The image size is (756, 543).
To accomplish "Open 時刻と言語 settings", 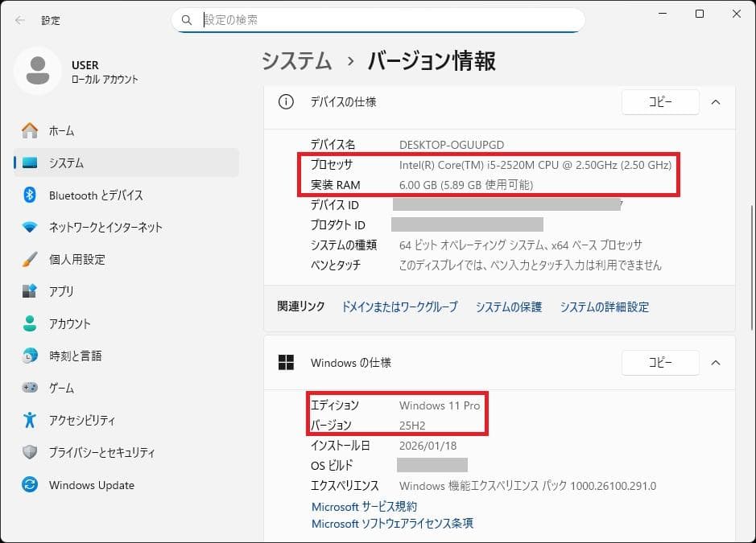I will [x=126, y=356].
